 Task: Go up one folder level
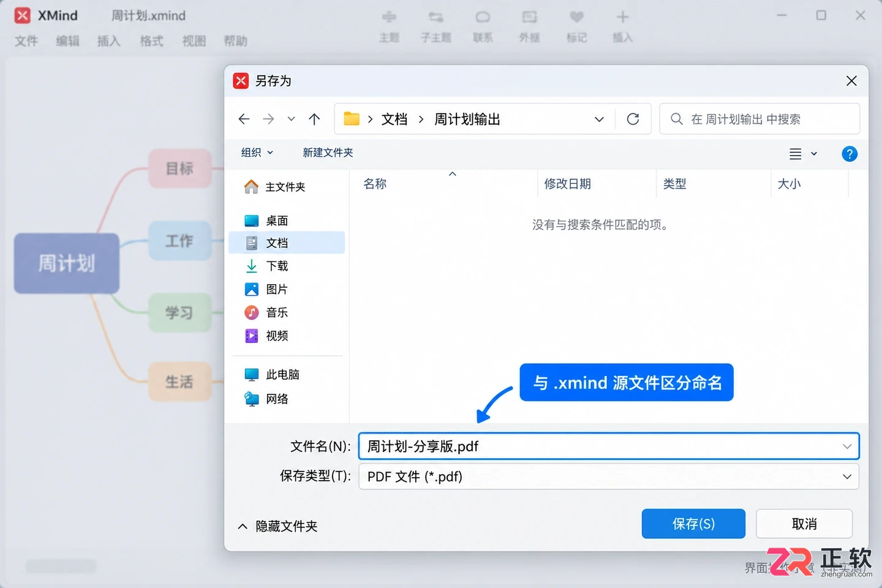coord(314,119)
